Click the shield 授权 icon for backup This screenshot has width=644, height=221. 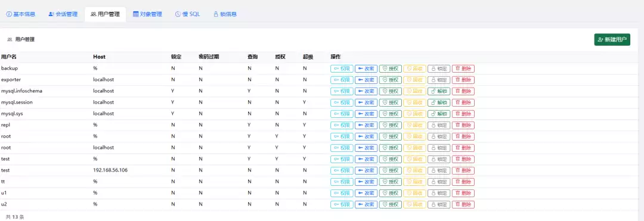click(390, 69)
